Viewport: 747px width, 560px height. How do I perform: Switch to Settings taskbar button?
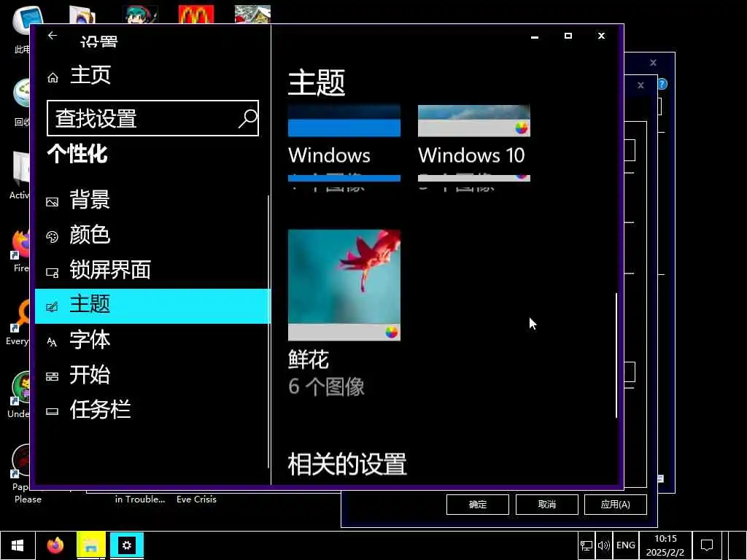[127, 545]
